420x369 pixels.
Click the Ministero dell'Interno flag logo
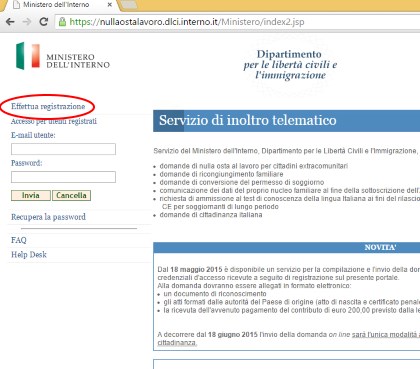[28, 56]
